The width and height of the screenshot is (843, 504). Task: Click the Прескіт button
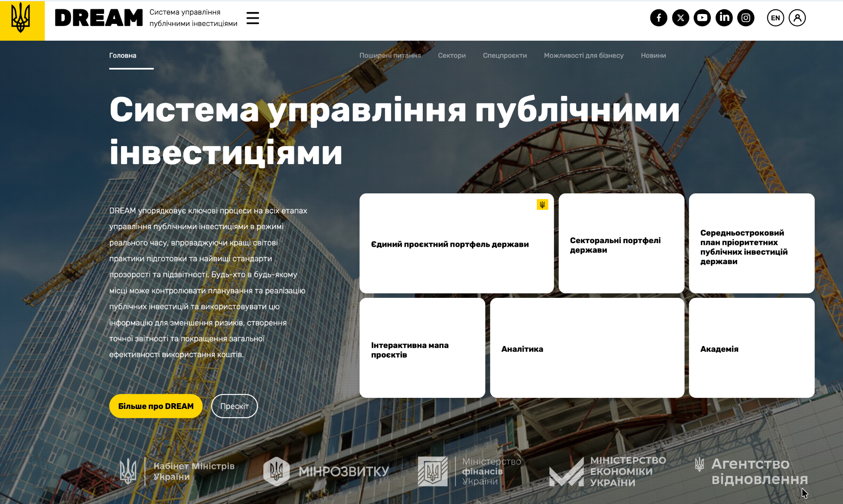click(234, 406)
